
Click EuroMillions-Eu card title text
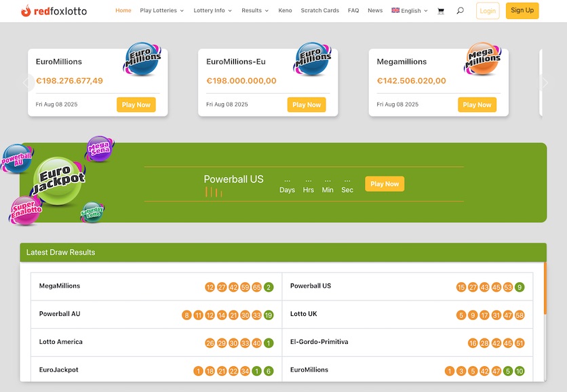(236, 62)
